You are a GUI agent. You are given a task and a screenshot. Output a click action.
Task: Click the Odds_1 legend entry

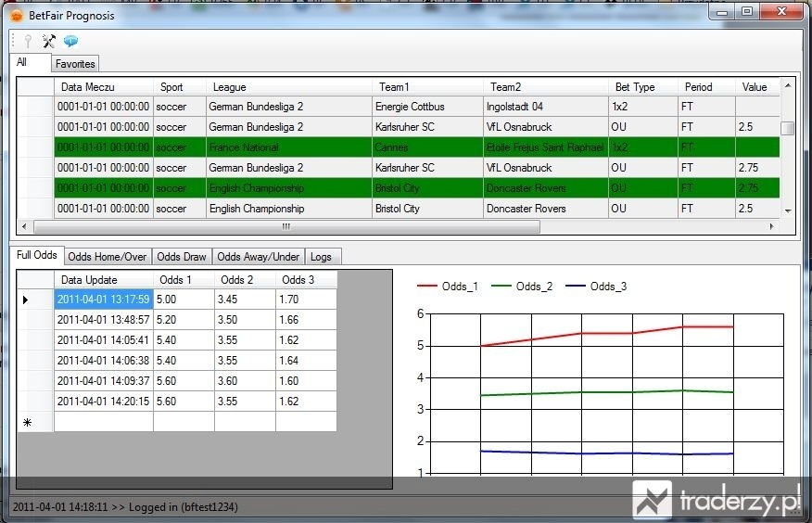coord(448,287)
